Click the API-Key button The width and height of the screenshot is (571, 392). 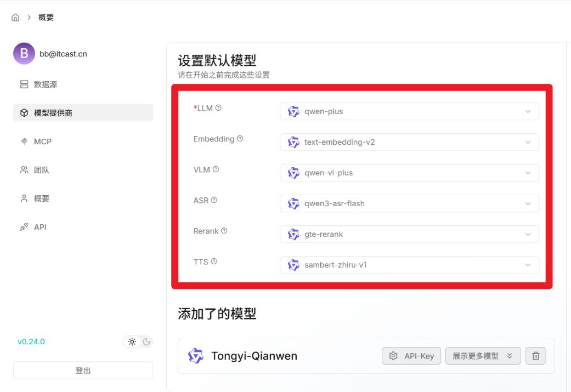411,356
